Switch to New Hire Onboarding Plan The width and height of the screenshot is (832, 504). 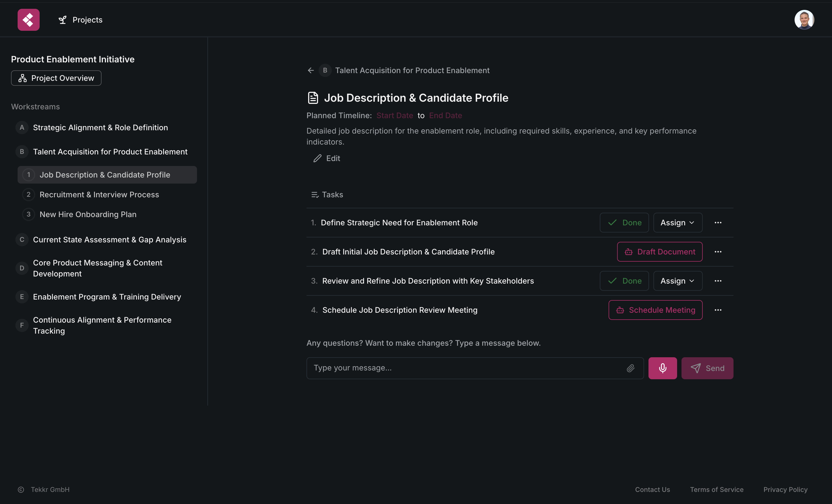tap(88, 214)
